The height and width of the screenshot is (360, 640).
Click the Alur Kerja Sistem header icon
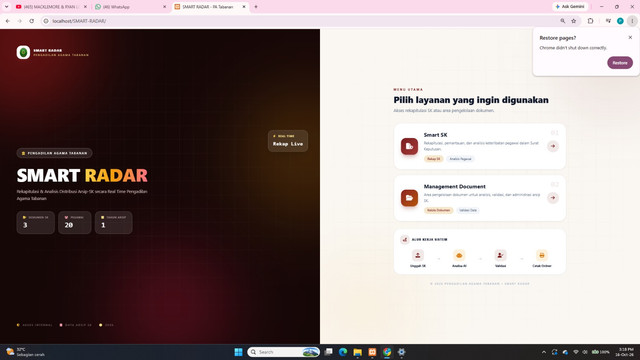click(x=404, y=240)
